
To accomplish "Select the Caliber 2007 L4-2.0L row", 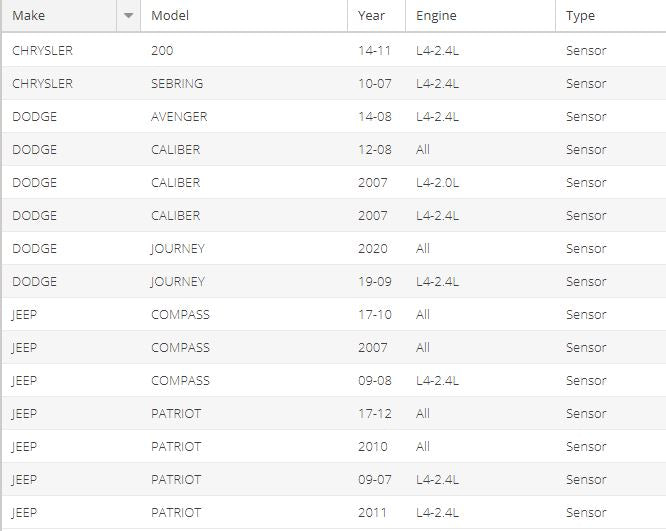I will click(x=334, y=183).
